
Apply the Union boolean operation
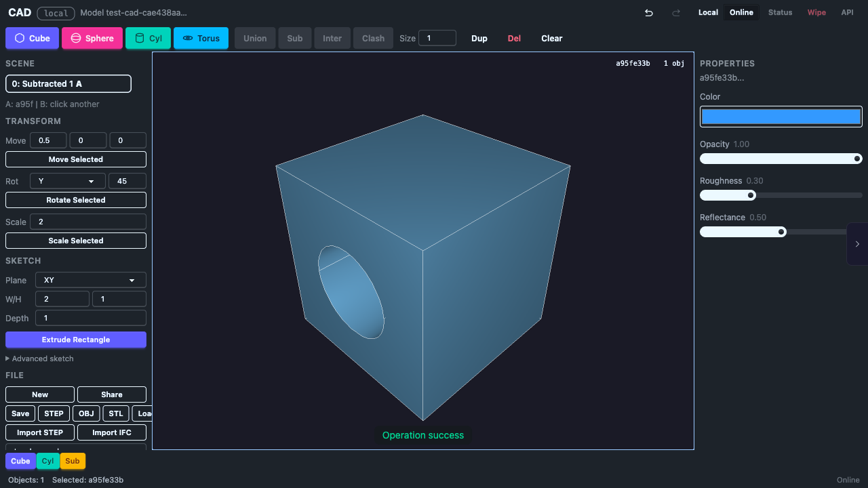(x=254, y=38)
